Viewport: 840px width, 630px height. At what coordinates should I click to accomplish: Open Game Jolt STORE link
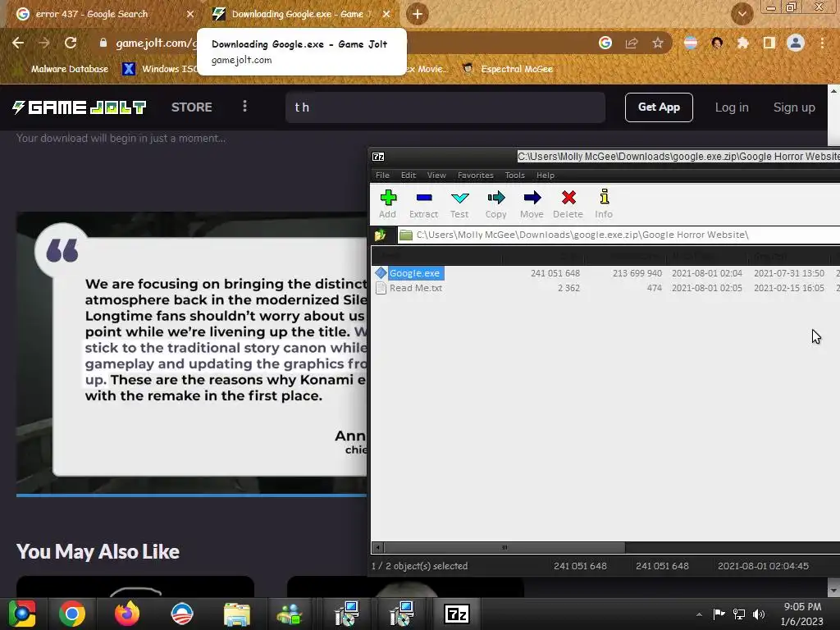pos(192,107)
